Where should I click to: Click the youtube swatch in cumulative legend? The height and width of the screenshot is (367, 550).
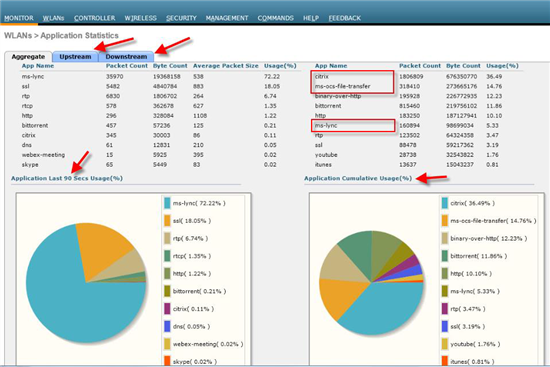(445, 344)
